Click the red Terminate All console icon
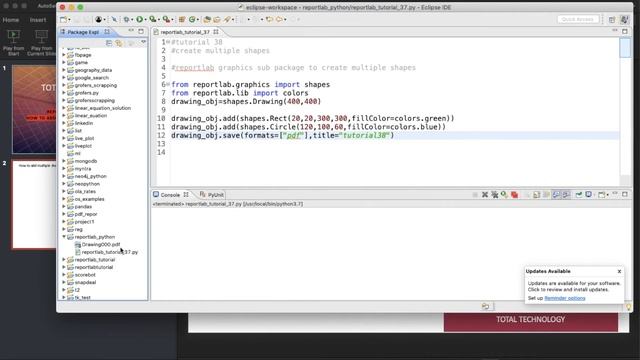This screenshot has width=640, height=360. 514,195
